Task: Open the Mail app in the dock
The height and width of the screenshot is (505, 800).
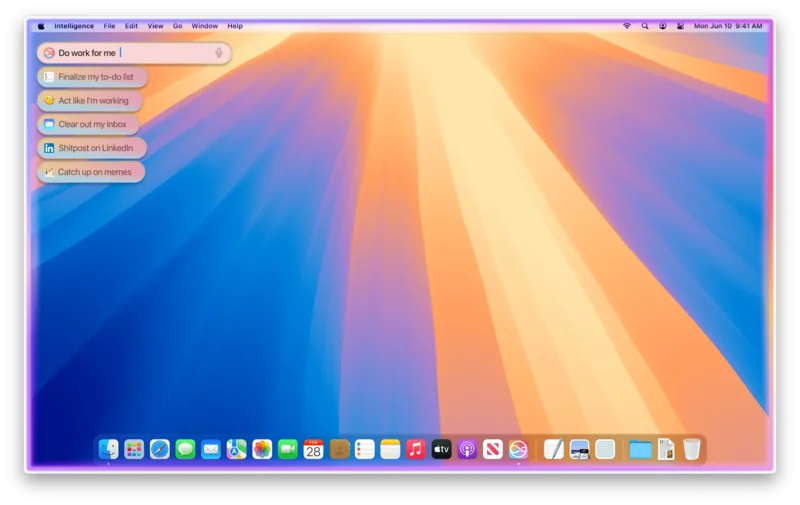Action: click(211, 449)
